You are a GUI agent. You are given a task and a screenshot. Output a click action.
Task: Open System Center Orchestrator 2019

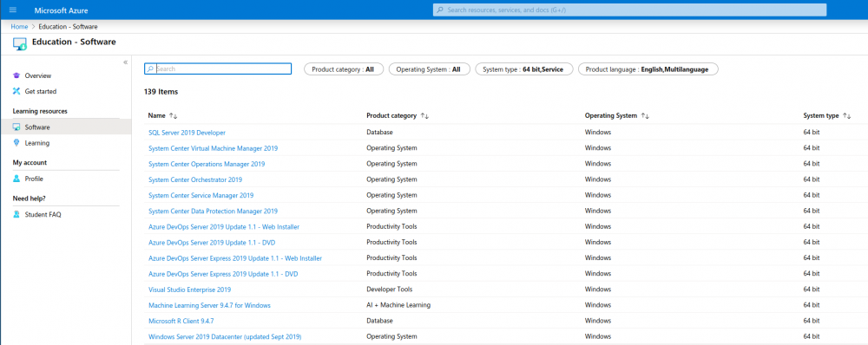point(195,179)
